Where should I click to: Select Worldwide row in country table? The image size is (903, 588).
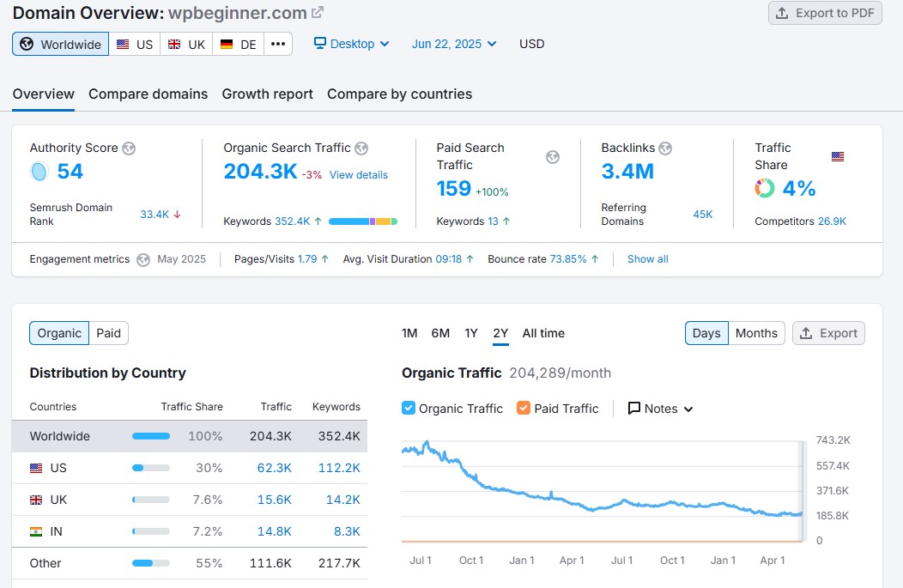(190, 437)
